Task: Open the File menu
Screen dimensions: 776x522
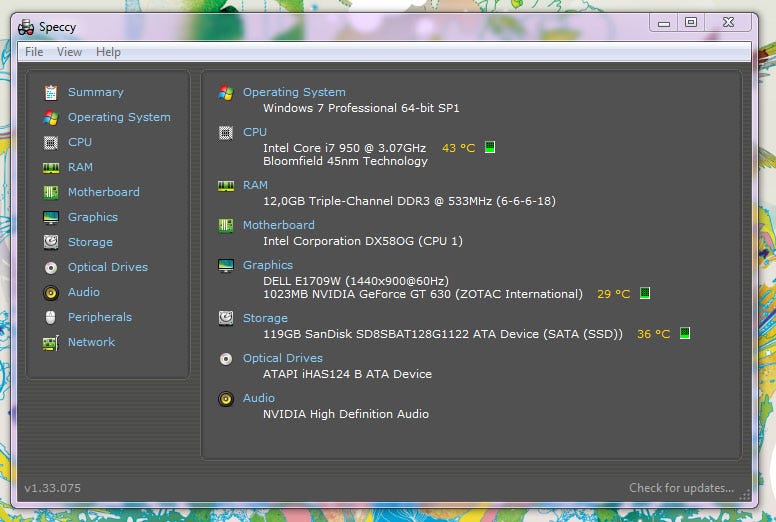Action: pos(34,52)
